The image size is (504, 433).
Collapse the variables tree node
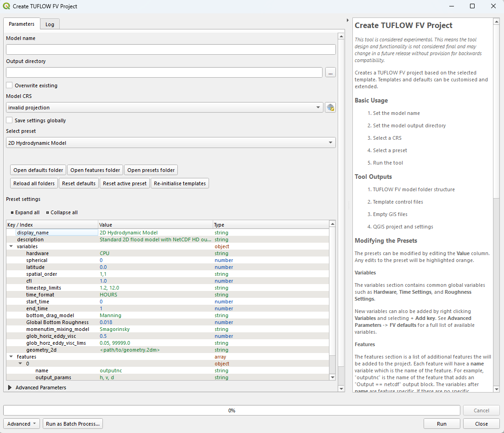pos(11,246)
